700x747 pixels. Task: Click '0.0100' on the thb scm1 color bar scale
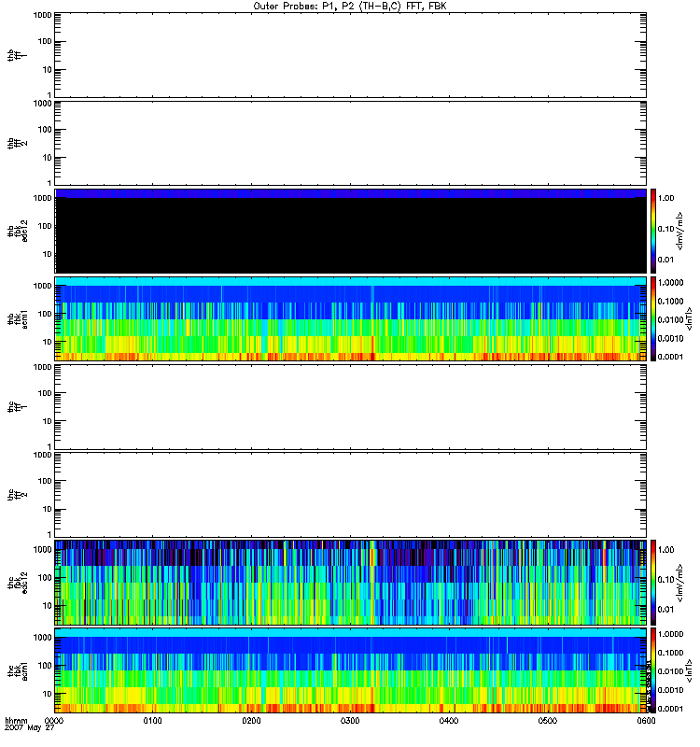tap(670, 319)
